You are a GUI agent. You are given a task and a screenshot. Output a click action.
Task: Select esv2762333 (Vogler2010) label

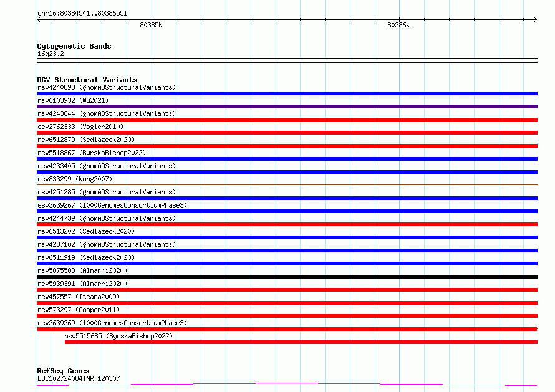click(80, 127)
